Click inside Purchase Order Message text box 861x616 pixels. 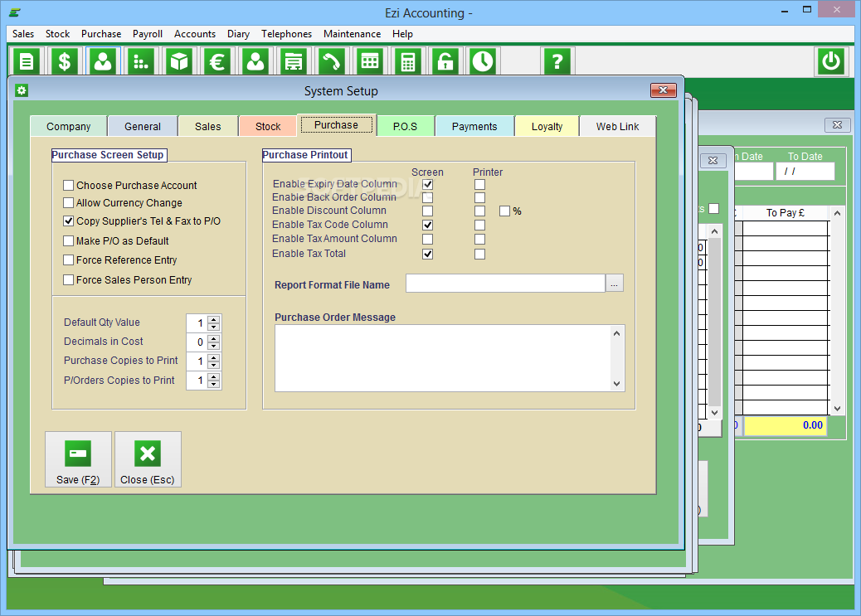pos(444,358)
